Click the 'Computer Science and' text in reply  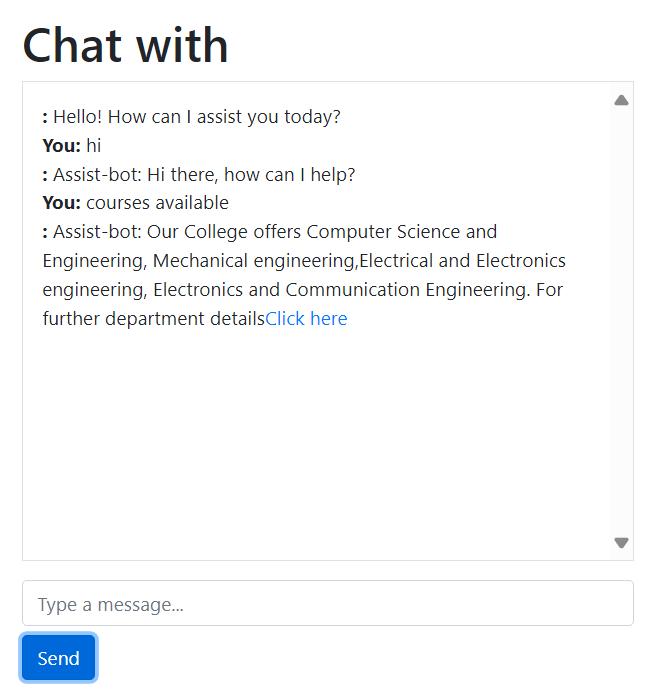(x=401, y=232)
